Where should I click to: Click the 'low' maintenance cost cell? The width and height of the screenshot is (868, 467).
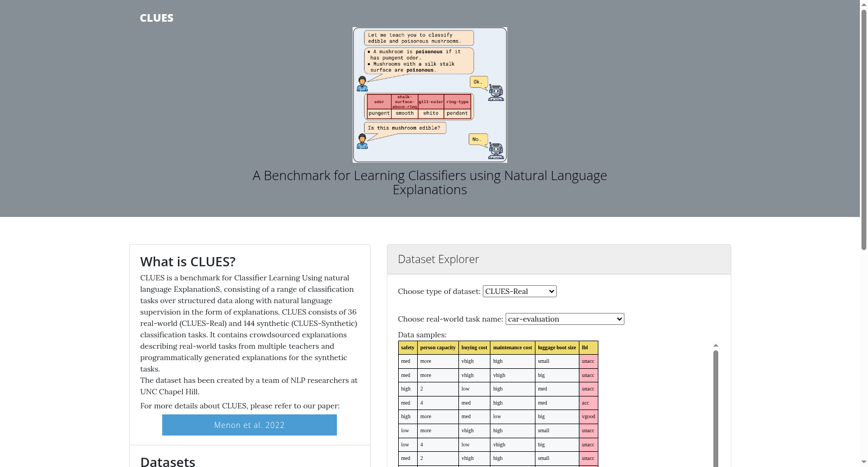pos(513,417)
